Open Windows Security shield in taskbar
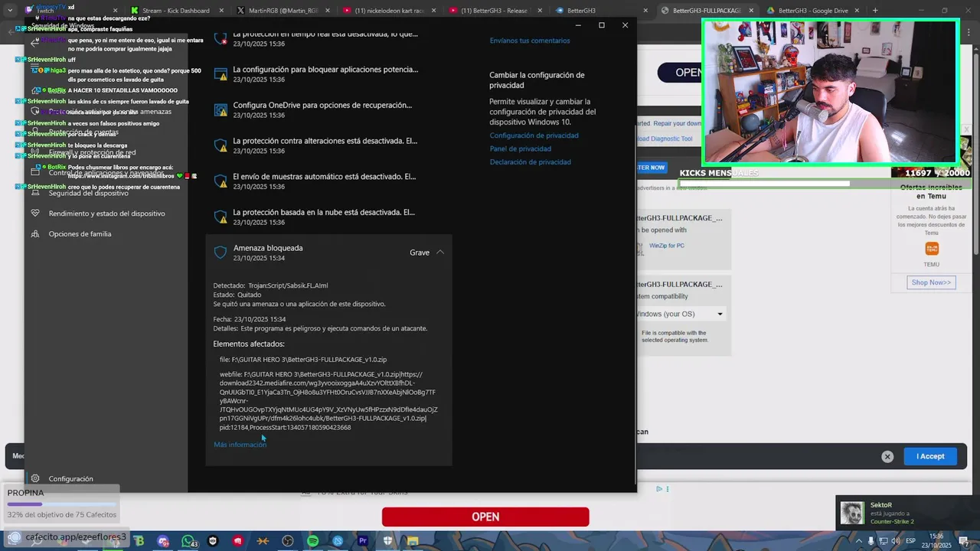The height and width of the screenshot is (551, 980). click(387, 541)
